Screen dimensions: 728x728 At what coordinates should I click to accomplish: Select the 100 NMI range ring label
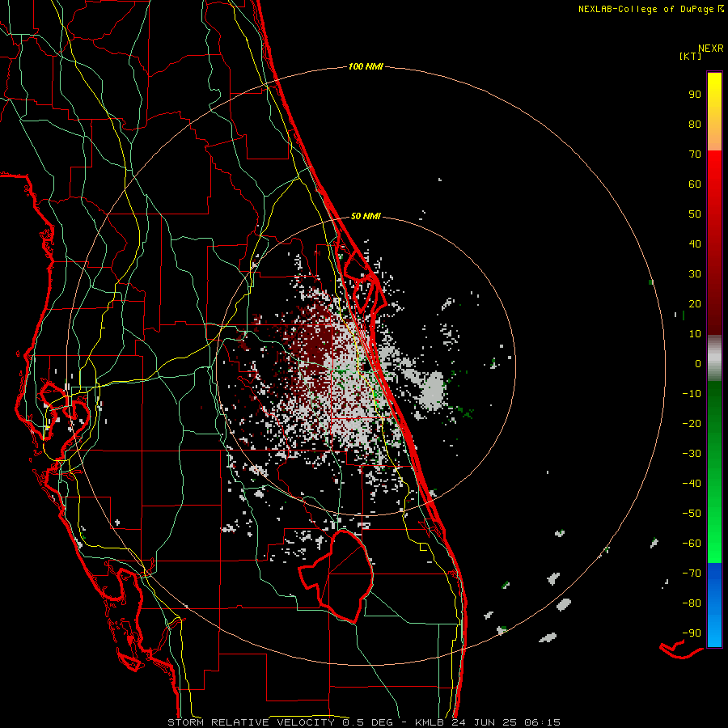point(366,66)
